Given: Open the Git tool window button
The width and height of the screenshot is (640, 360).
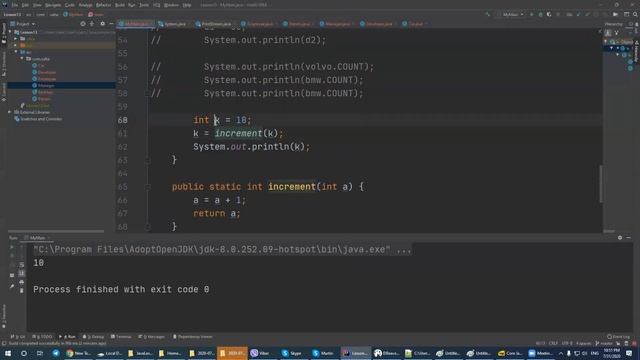Looking at the screenshot, I should (18, 337).
